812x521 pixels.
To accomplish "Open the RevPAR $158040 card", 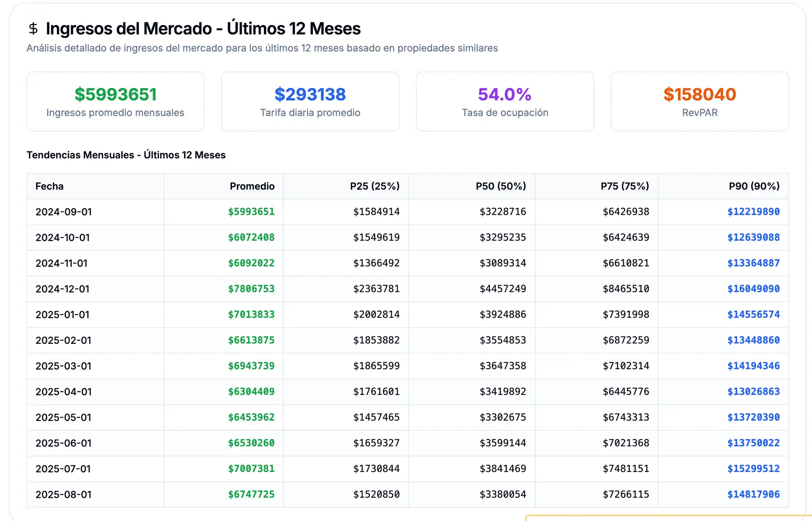I will [x=700, y=101].
